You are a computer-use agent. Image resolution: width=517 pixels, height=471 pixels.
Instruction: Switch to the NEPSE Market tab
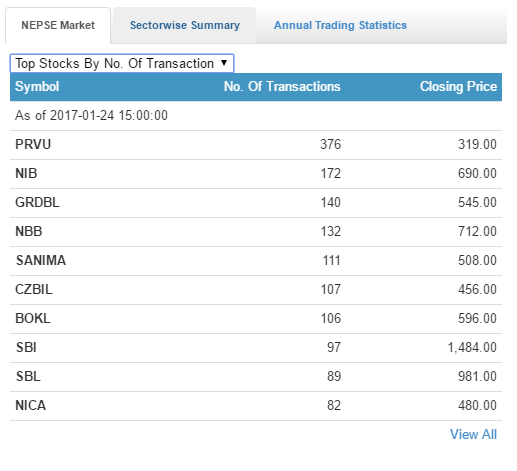click(x=58, y=25)
